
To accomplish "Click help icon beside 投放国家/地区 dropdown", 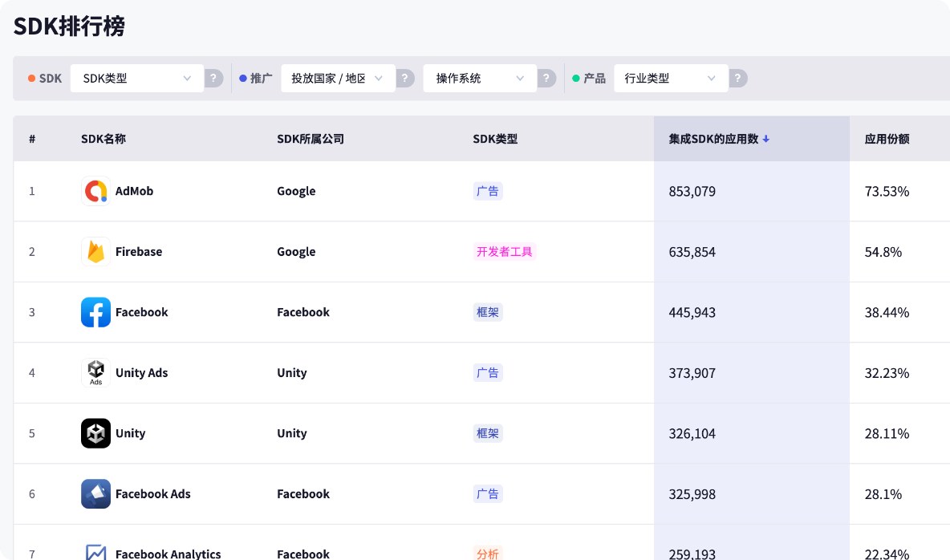I will 405,78.
